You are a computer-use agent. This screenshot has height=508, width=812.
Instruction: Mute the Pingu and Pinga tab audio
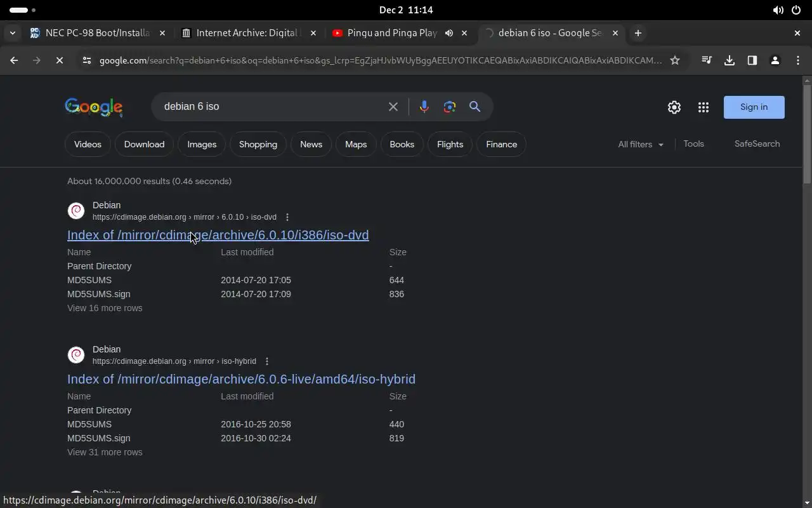(449, 33)
